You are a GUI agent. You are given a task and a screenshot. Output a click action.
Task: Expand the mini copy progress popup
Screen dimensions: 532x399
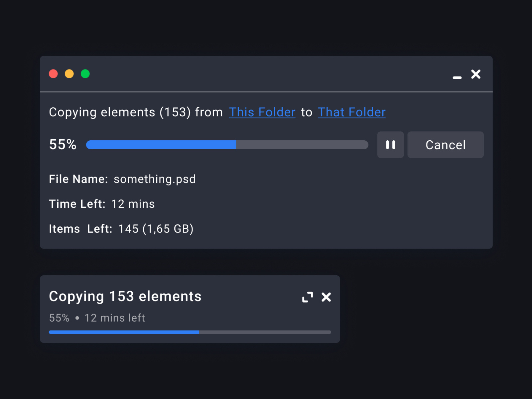pos(308,297)
